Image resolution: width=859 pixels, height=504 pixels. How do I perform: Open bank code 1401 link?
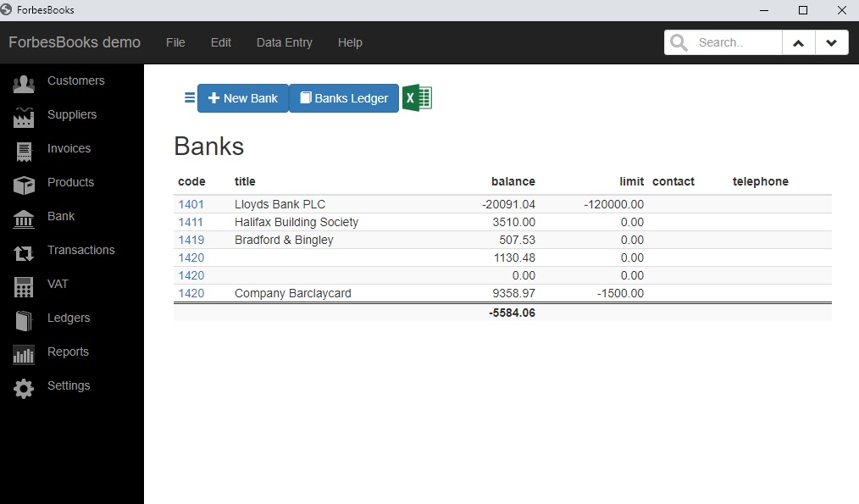click(x=191, y=204)
